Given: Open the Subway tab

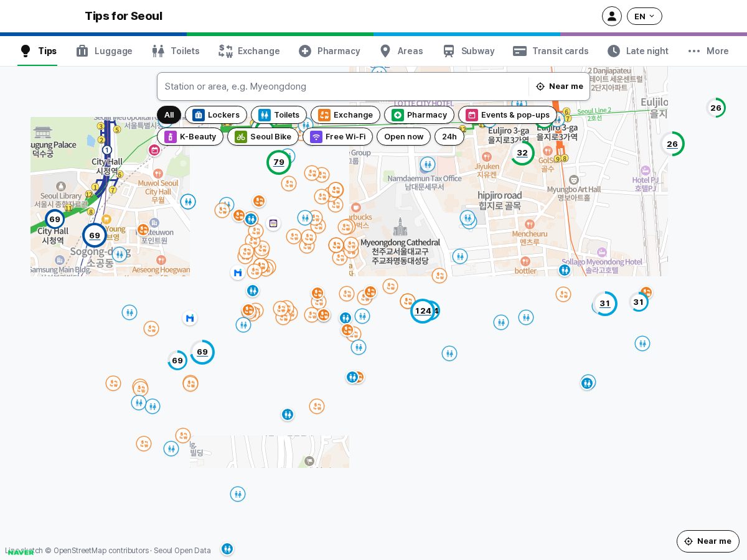Looking at the screenshot, I should [468, 51].
